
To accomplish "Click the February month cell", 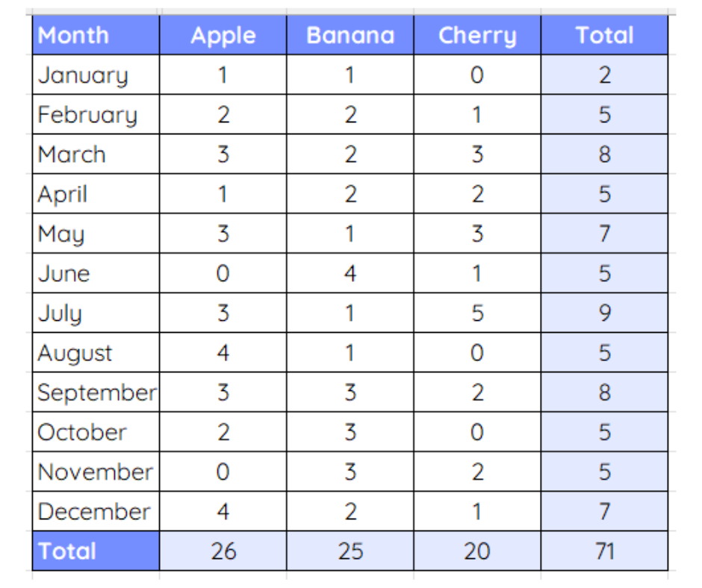I will click(x=96, y=114).
